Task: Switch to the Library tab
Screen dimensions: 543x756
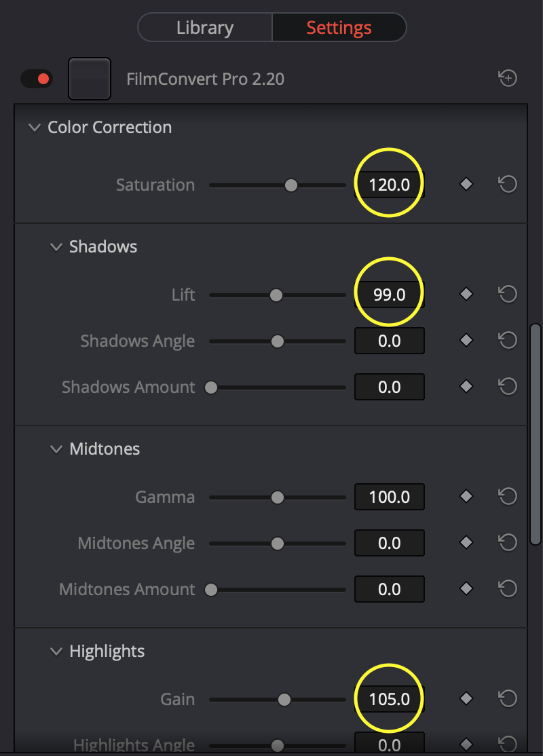Action: 204,28
